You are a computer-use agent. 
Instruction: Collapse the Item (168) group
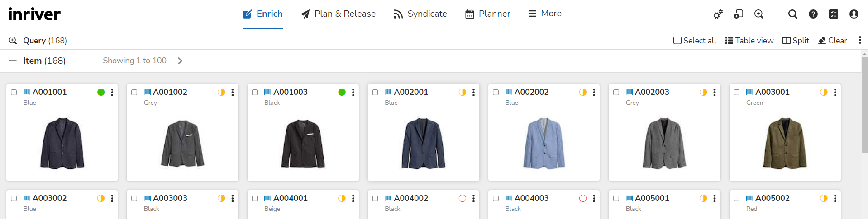13,61
